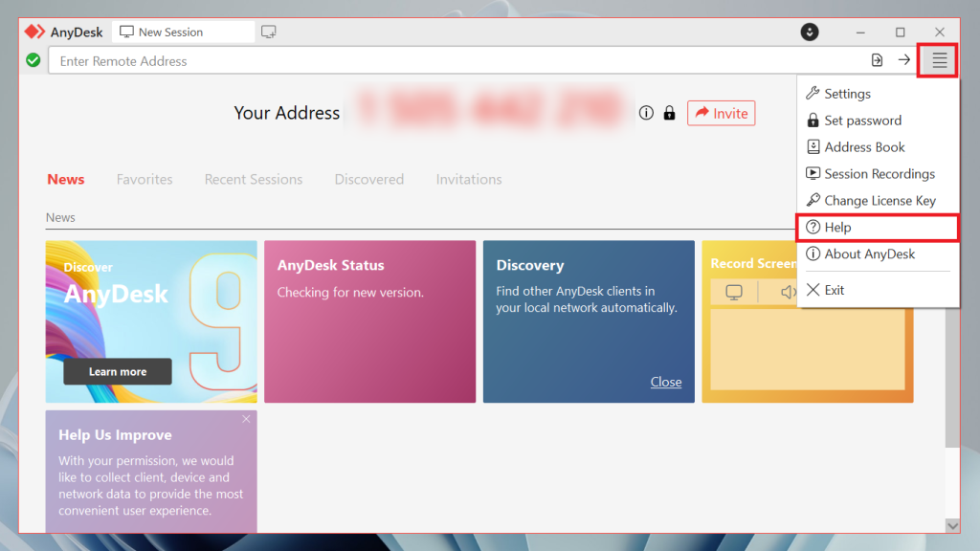This screenshot has height=551, width=980.
Task: Click the lock icon beside your address
Action: click(x=669, y=113)
